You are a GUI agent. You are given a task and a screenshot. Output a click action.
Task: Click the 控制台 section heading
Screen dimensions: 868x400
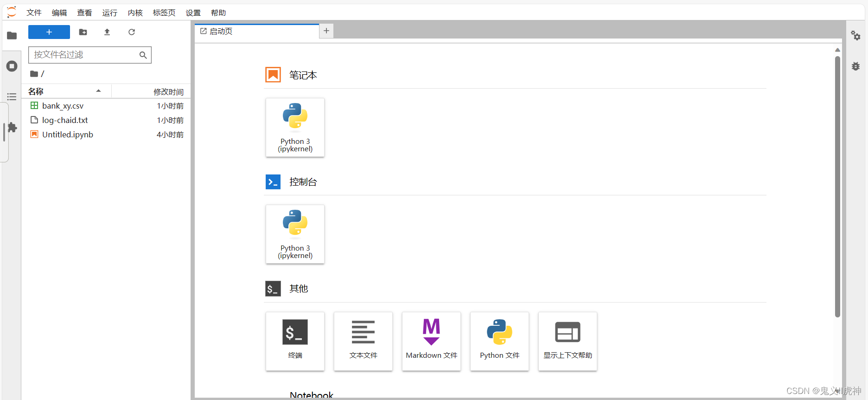[303, 182]
